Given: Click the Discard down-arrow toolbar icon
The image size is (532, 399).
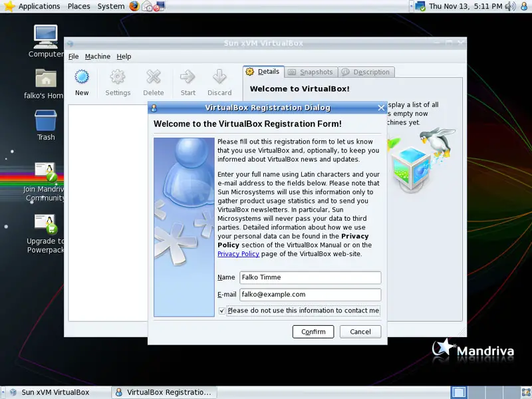Looking at the screenshot, I should (x=219, y=77).
